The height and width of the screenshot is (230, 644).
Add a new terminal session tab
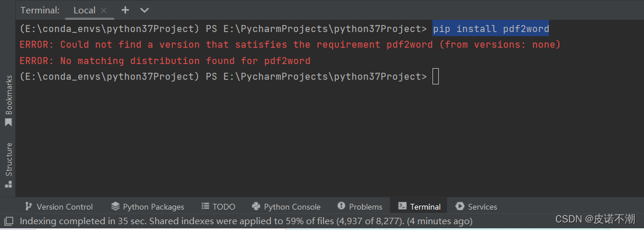coord(125,10)
